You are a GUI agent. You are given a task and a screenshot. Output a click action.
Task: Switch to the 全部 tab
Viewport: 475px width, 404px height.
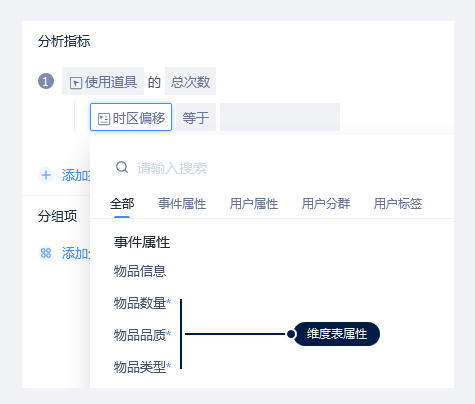122,203
